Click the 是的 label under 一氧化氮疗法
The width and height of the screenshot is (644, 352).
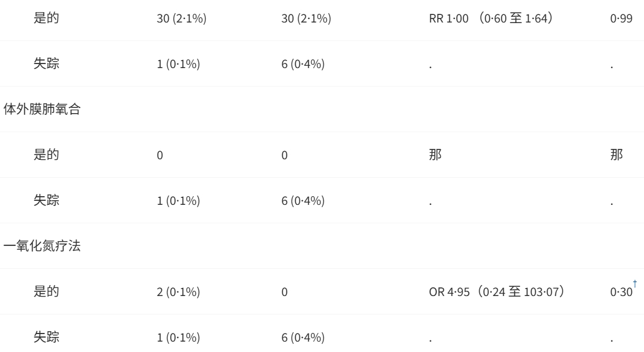point(46,291)
